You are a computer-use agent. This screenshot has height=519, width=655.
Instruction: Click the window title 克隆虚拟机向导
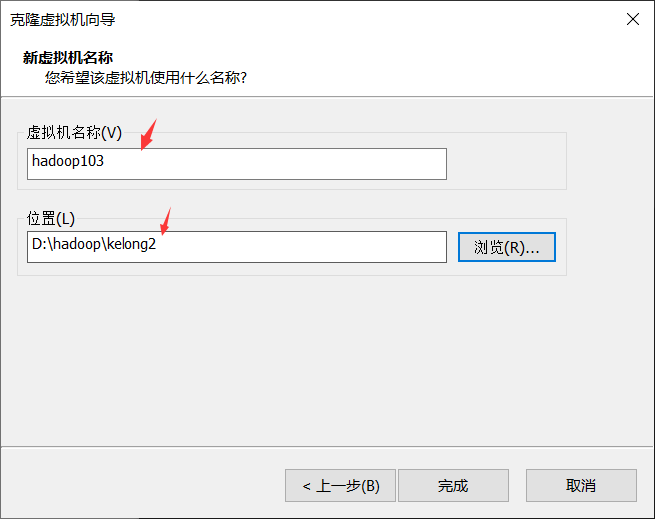[63, 20]
